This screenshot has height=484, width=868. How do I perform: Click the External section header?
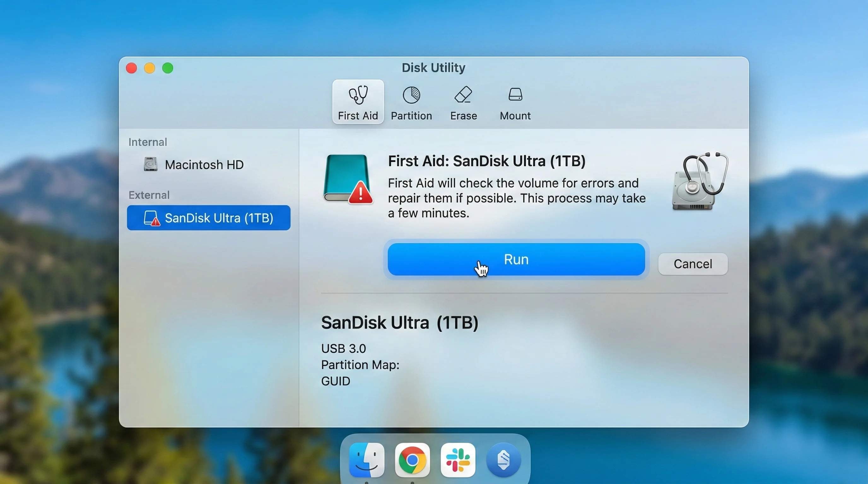(x=149, y=195)
